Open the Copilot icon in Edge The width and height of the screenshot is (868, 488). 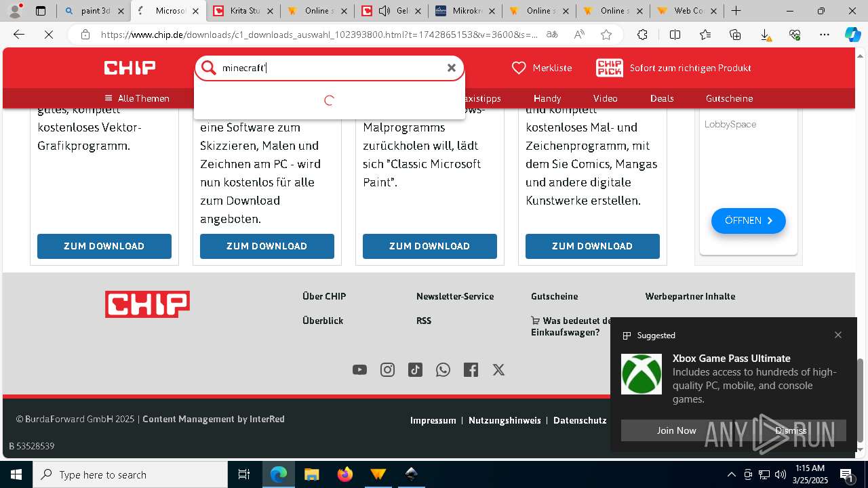click(853, 35)
